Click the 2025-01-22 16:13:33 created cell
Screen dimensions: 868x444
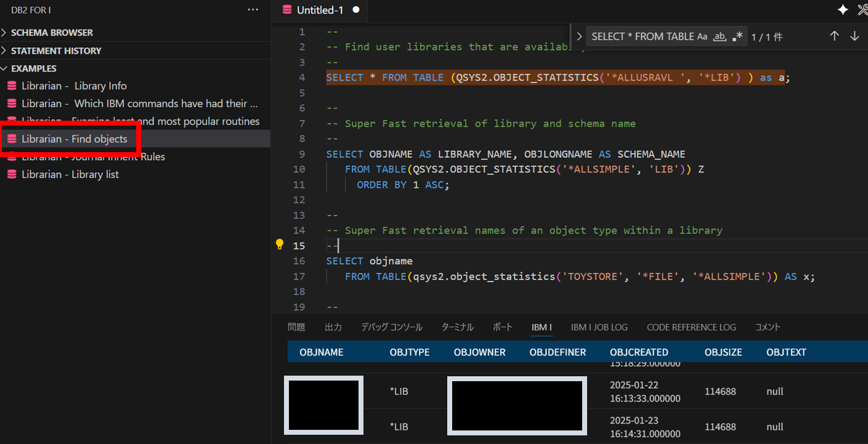tap(645, 392)
